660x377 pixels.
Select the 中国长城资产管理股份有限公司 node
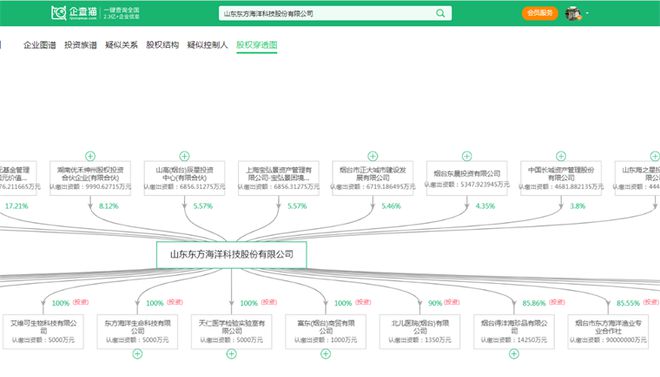point(561,178)
